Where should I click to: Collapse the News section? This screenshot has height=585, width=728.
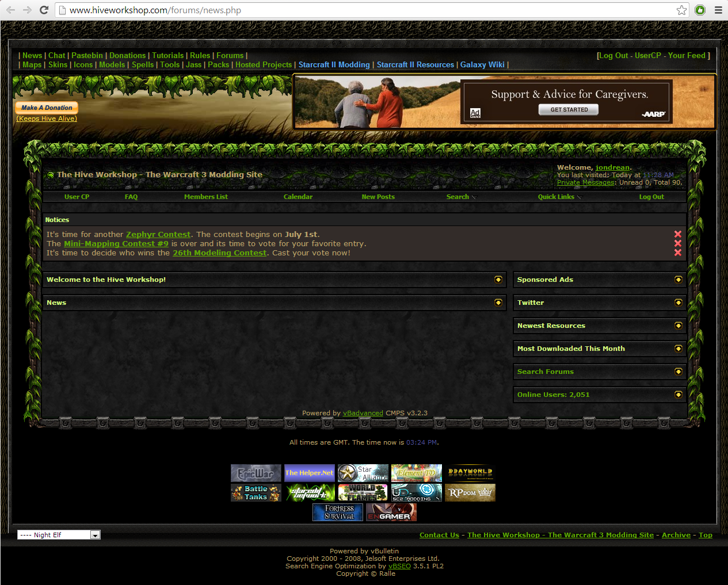(498, 303)
